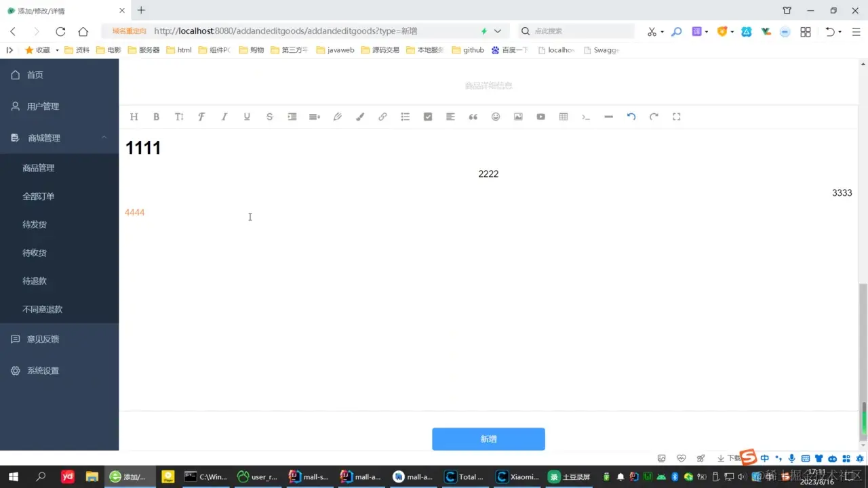868x488 pixels.
Task: Open 待发货 submenu item
Action: pos(59,224)
